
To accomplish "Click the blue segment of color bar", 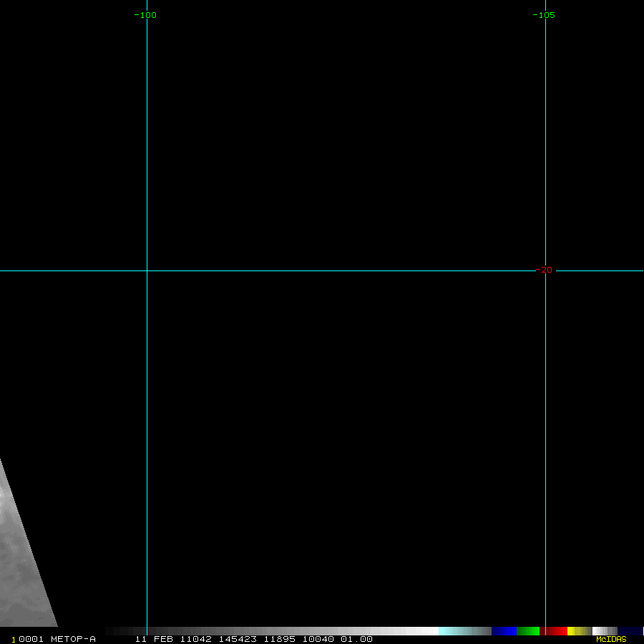I will [x=504, y=631].
